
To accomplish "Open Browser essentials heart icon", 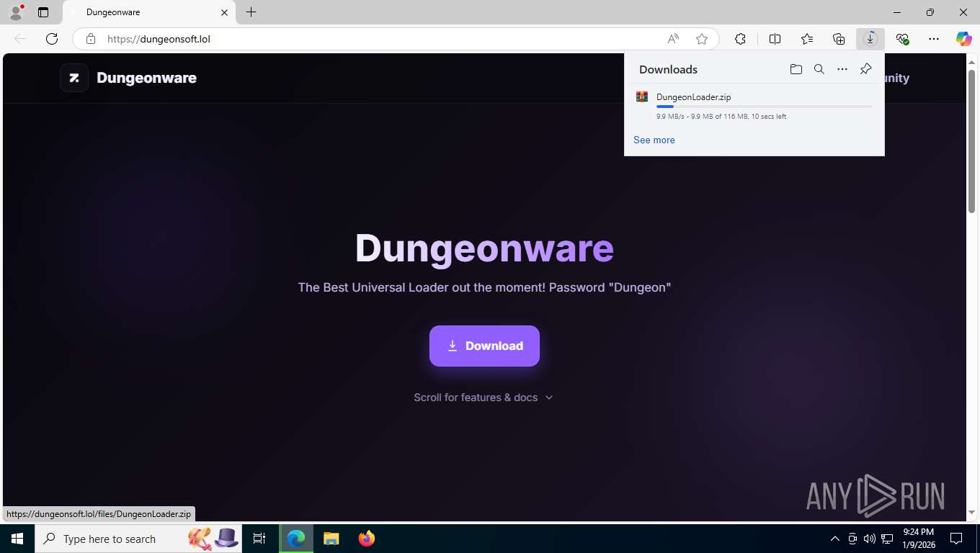I will 902,39.
